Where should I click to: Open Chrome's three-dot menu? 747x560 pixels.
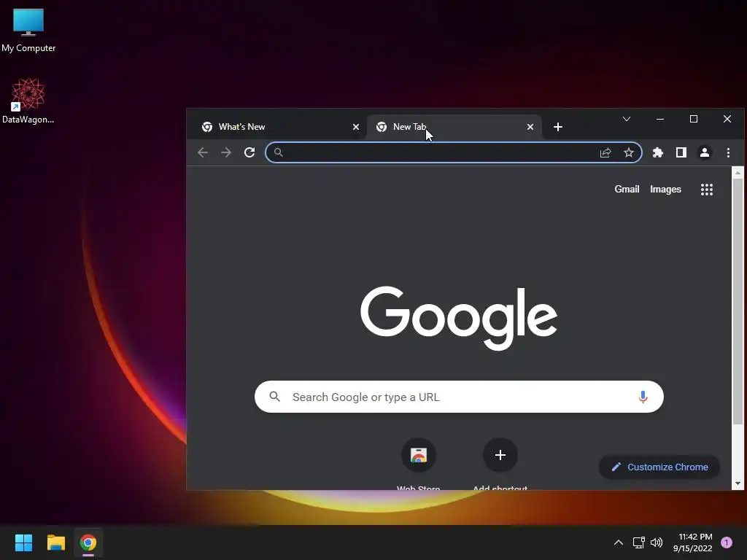729,152
